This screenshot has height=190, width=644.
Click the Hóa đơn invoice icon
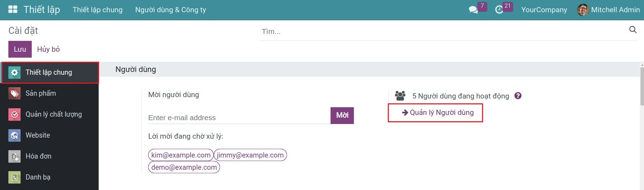click(14, 156)
